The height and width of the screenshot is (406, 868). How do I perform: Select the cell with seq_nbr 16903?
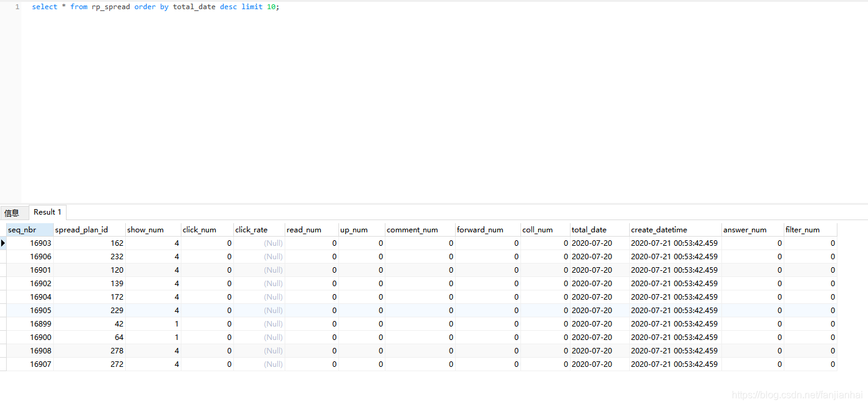click(30, 243)
